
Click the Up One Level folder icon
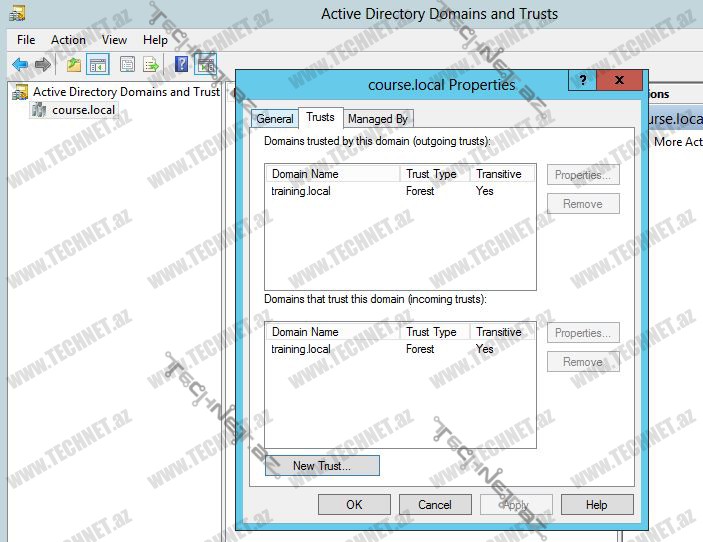(x=73, y=65)
